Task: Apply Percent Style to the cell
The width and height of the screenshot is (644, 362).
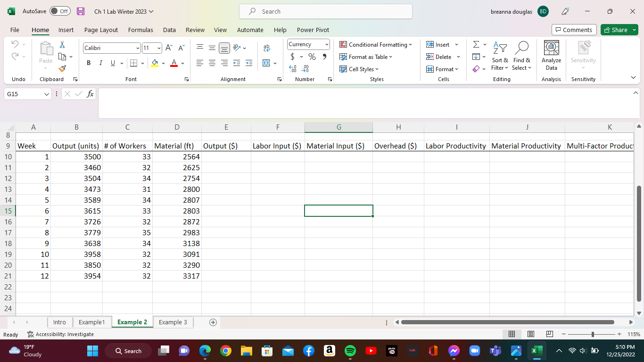Action: pyautogui.click(x=312, y=57)
